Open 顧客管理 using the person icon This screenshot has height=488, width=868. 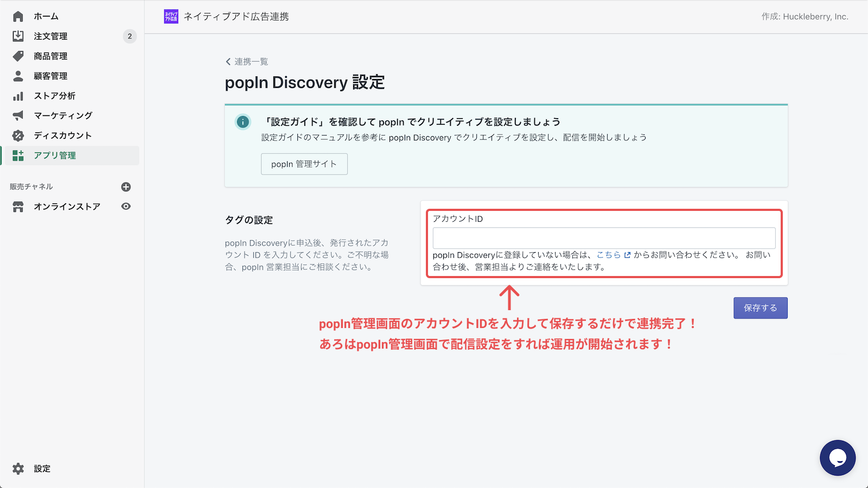coord(19,76)
